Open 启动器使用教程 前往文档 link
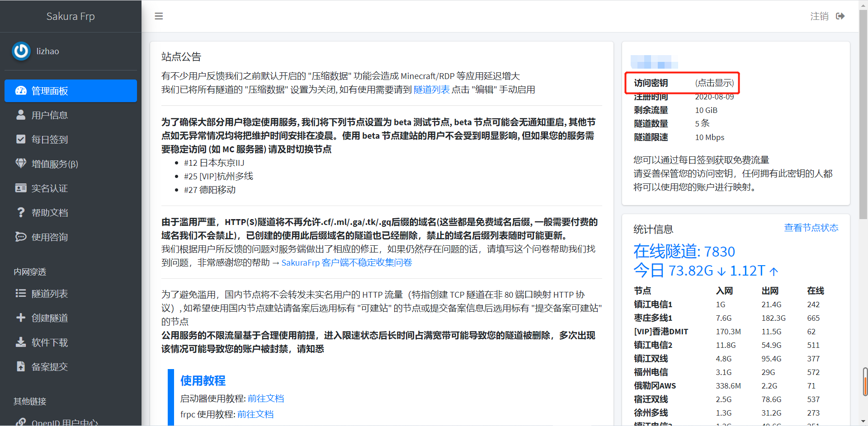The image size is (868, 426). (x=266, y=398)
